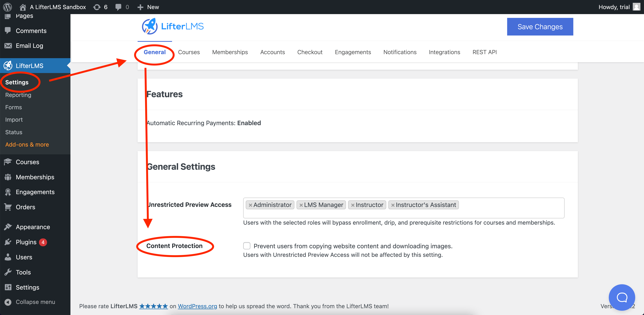Expand the New content menu
The width and height of the screenshot is (644, 315).
pos(148,7)
